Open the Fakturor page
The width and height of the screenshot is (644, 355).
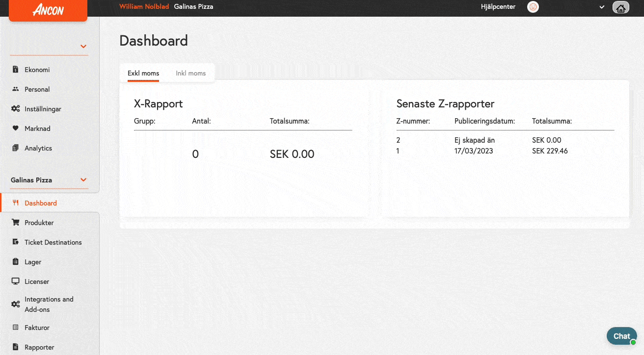click(x=37, y=328)
